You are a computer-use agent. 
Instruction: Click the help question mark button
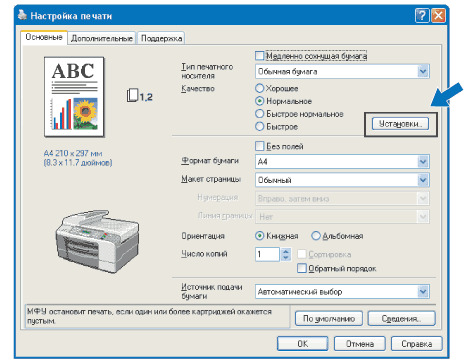point(422,16)
